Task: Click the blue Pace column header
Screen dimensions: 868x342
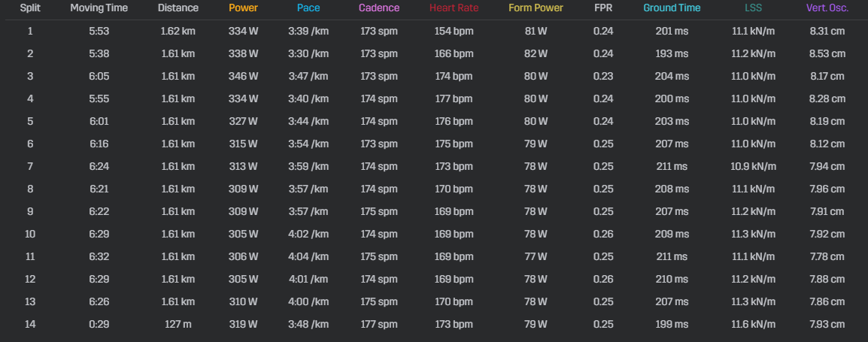Action: (x=308, y=8)
